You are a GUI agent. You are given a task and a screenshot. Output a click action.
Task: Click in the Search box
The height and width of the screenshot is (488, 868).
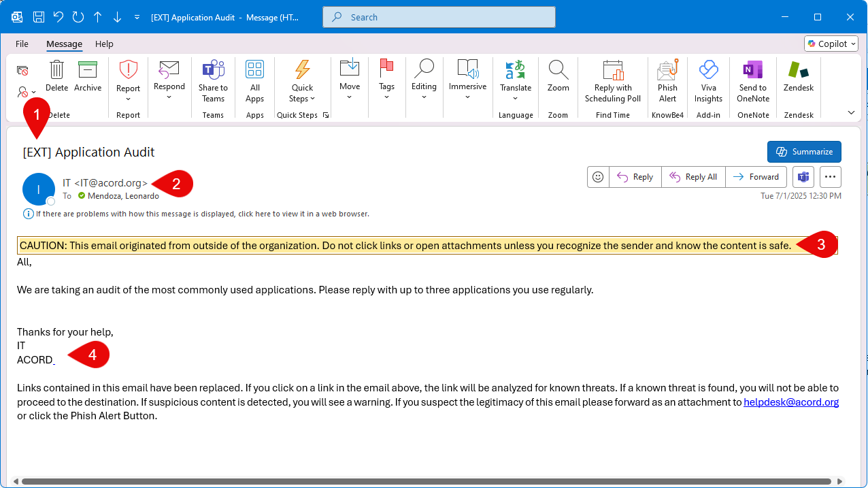[439, 17]
